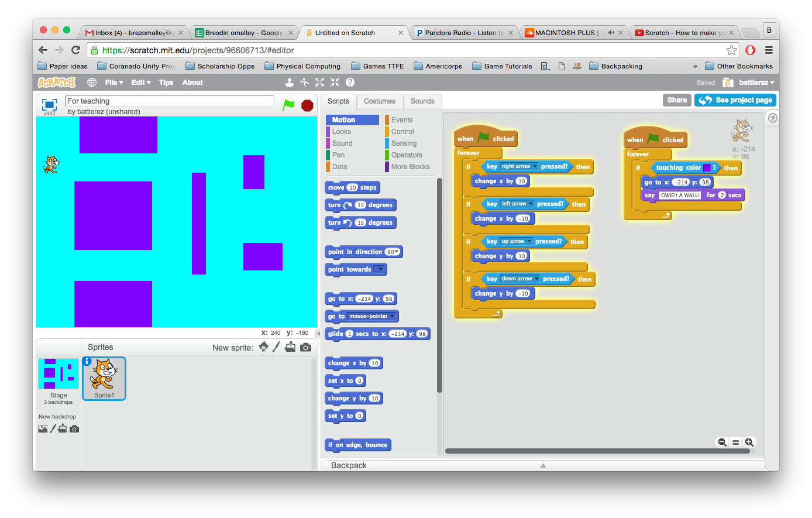The width and height of the screenshot is (812, 518).
Task: Open the Tips menu item
Action: [166, 83]
